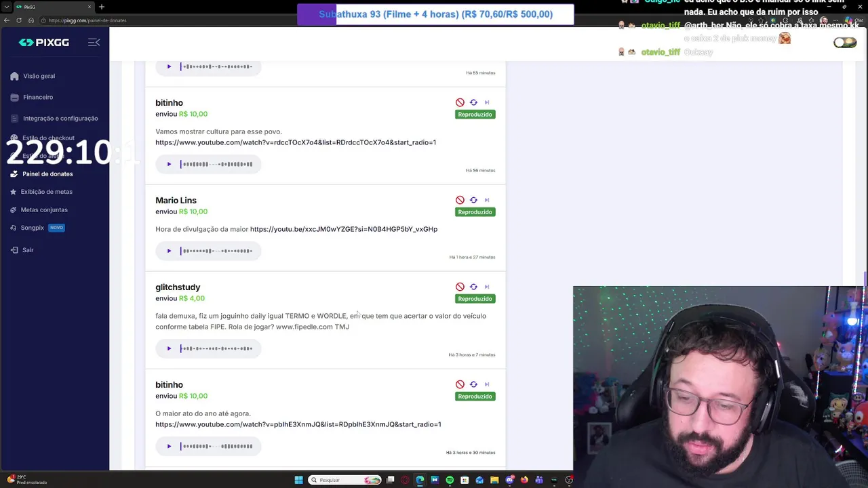Click 'R$ 4,00' amount on glitchstudy donation

tap(192, 298)
